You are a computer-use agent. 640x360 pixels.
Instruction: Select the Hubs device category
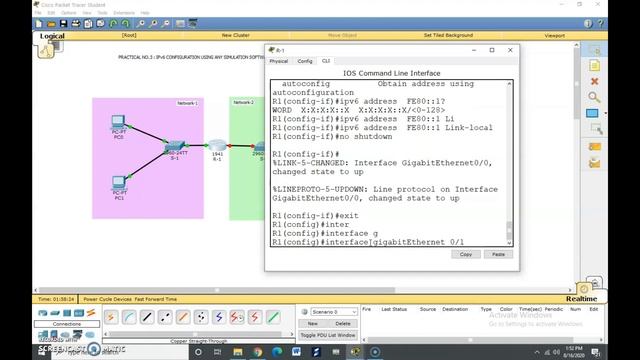pyautogui.click(x=67, y=313)
